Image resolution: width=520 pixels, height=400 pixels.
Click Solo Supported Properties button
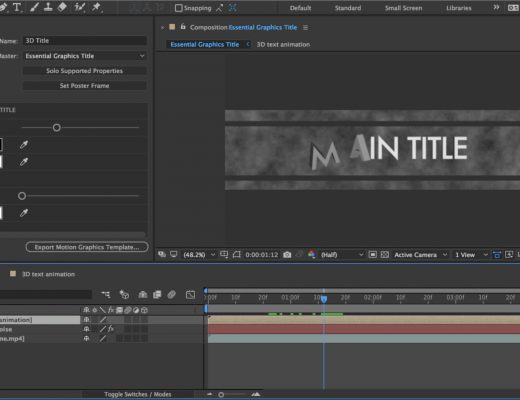(x=84, y=71)
